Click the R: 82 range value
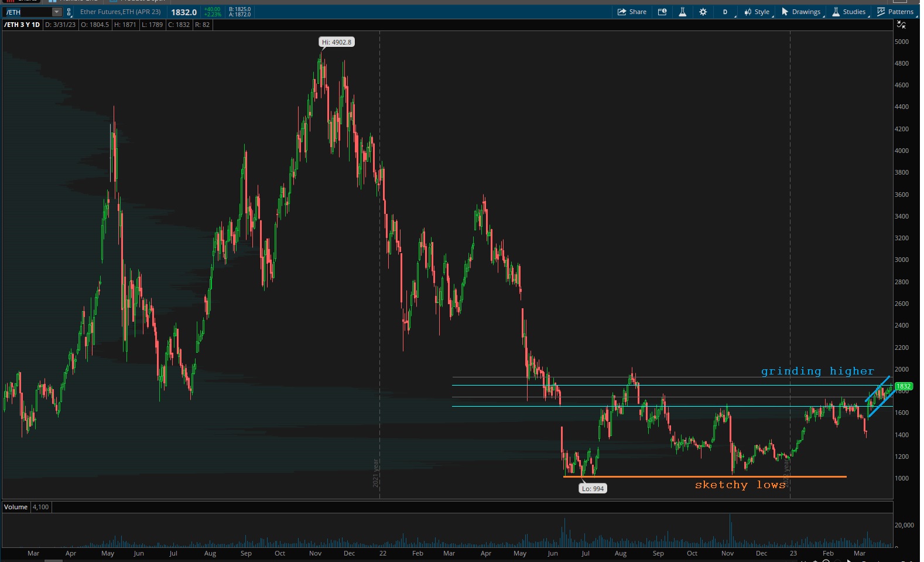 (x=202, y=25)
